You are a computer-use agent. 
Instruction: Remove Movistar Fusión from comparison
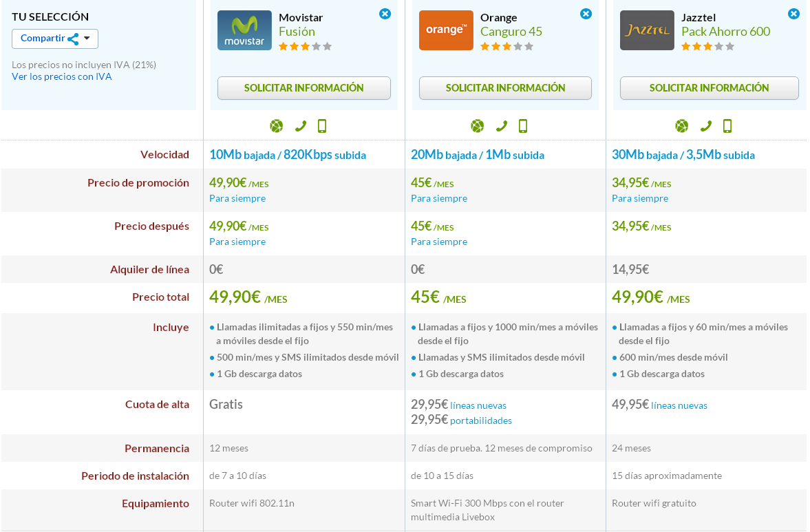[385, 14]
